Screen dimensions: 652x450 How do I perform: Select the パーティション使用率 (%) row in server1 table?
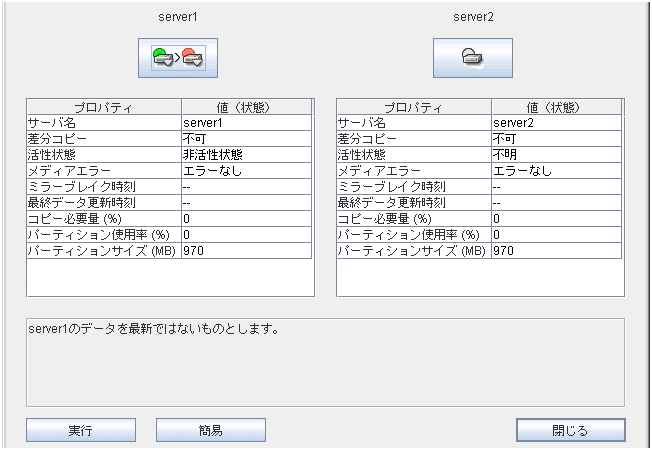103,234
